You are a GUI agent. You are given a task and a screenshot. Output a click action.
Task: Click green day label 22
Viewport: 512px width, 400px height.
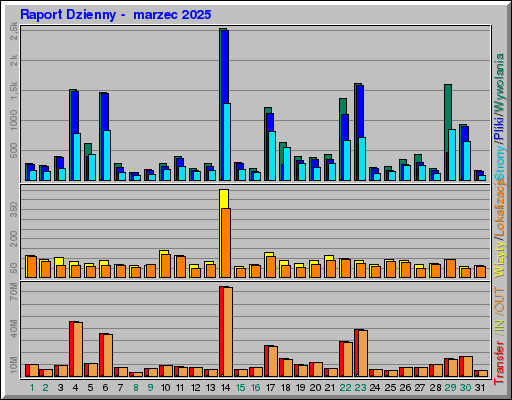click(x=346, y=388)
